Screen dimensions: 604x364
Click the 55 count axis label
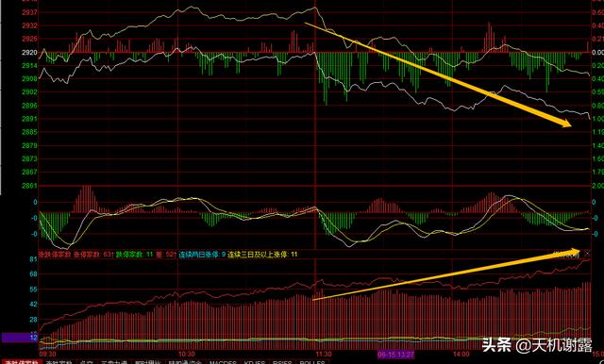[x=33, y=290]
